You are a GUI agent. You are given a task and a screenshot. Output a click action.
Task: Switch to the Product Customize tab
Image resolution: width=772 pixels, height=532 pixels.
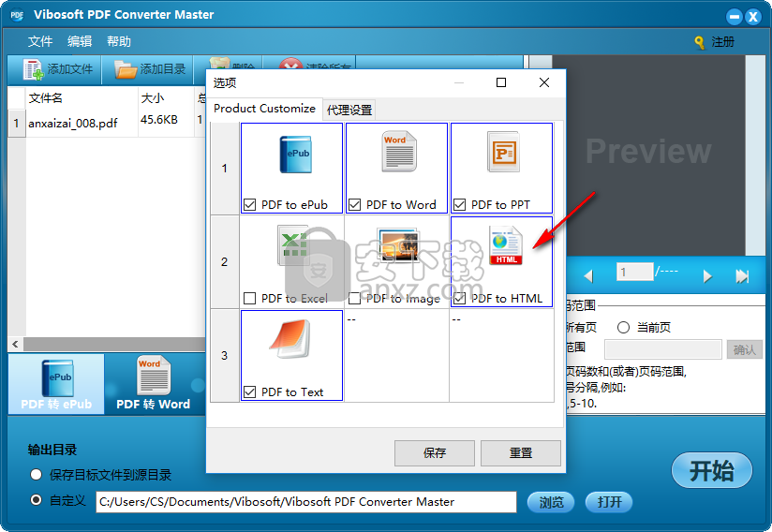tap(264, 109)
